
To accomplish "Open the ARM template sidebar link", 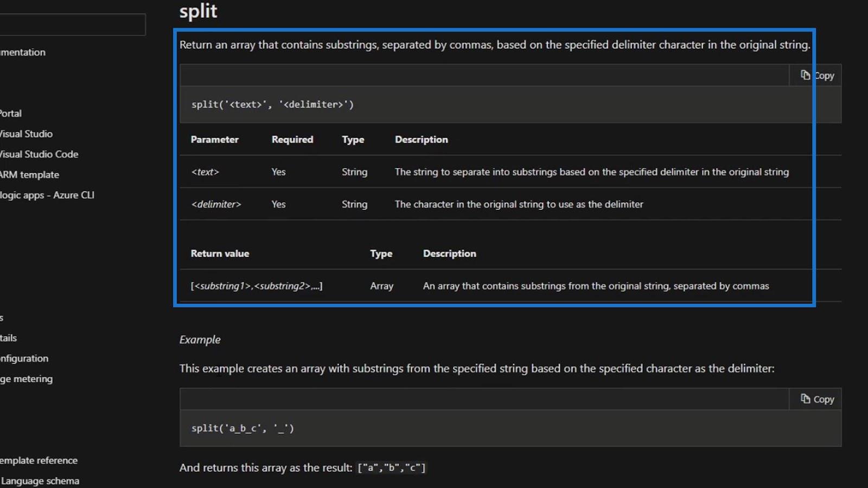I will tap(29, 175).
